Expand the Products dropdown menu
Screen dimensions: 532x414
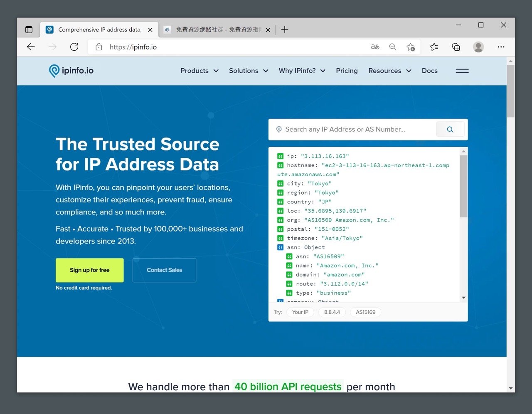coord(199,71)
